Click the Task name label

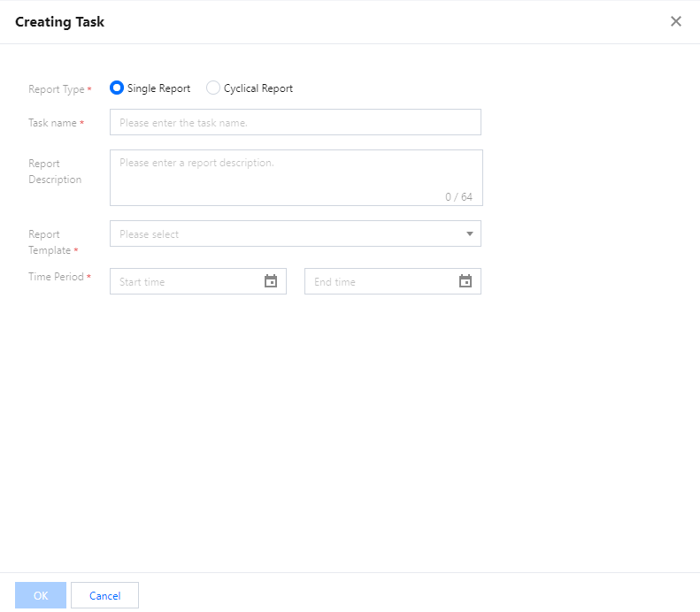53,123
